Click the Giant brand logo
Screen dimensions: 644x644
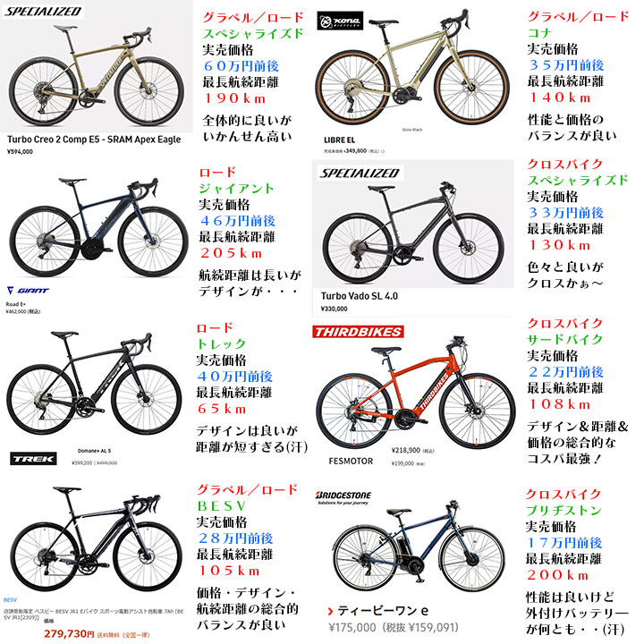pyautogui.click(x=28, y=291)
